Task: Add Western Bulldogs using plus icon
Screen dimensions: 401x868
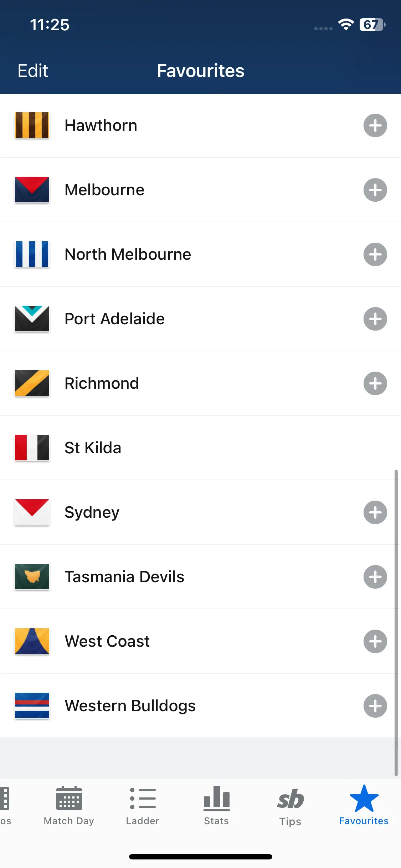Action: point(375,706)
